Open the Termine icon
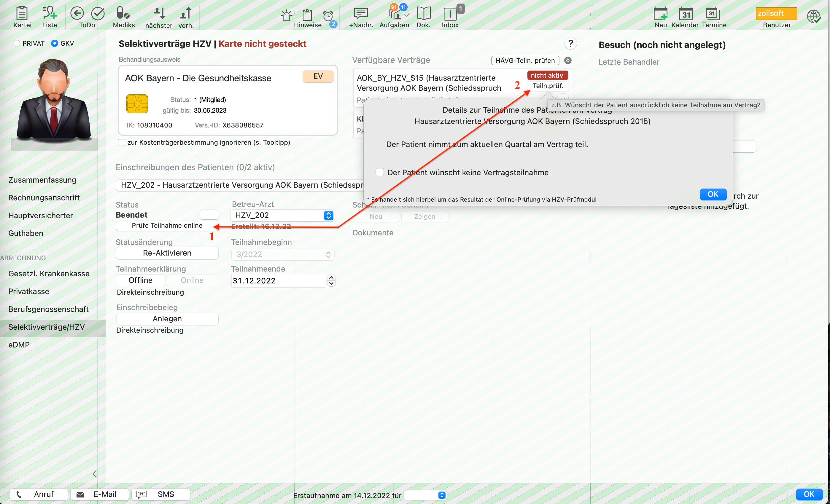 click(712, 13)
